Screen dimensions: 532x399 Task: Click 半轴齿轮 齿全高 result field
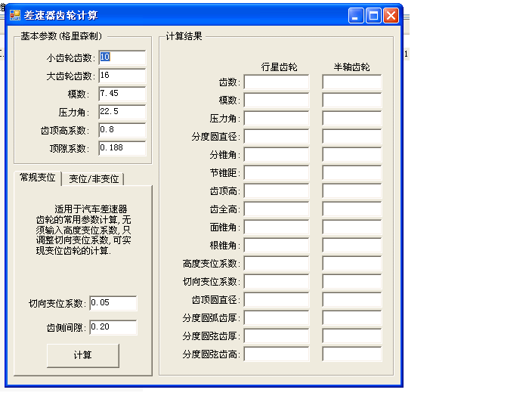(x=352, y=209)
